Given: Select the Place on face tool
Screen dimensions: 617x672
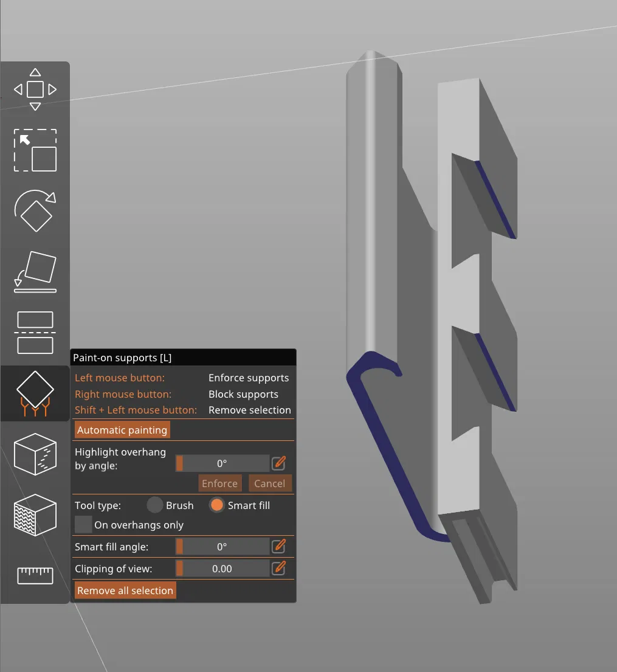Looking at the screenshot, I should click(35, 272).
